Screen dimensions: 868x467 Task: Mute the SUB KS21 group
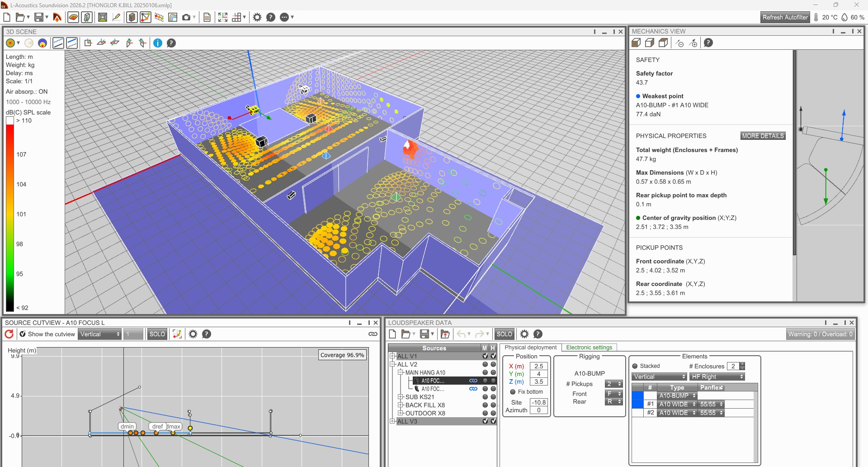coord(485,397)
